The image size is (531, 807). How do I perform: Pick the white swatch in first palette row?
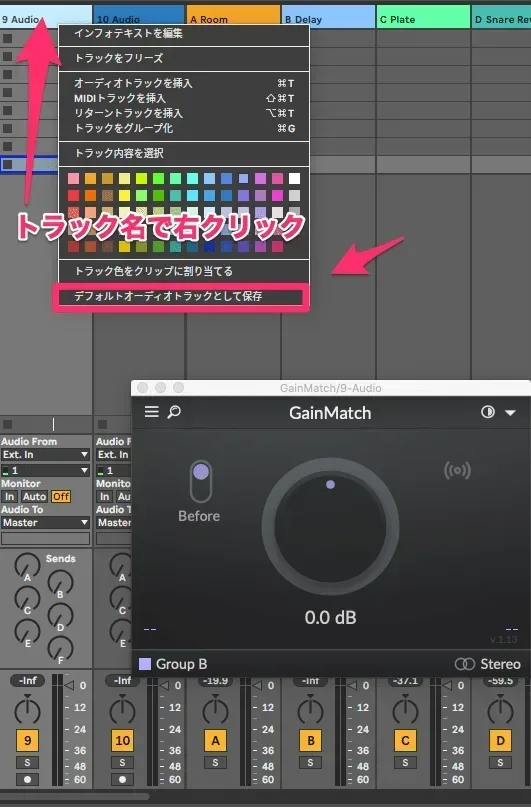294,179
